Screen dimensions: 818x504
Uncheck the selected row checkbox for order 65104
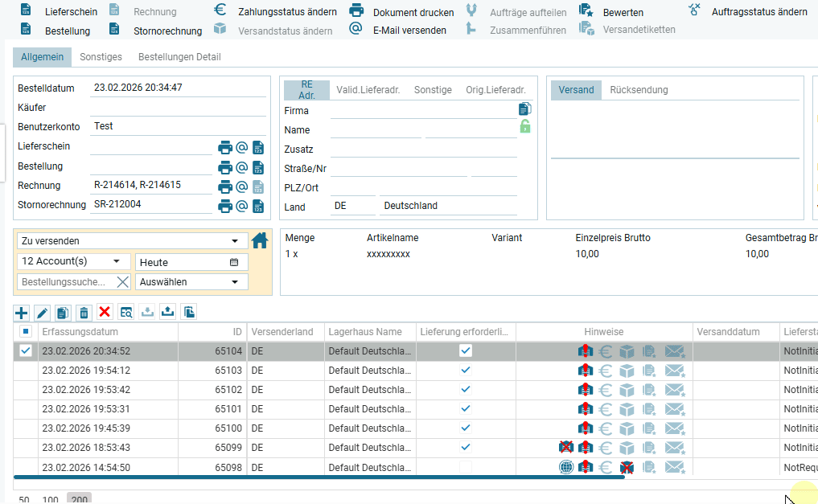pos(26,350)
